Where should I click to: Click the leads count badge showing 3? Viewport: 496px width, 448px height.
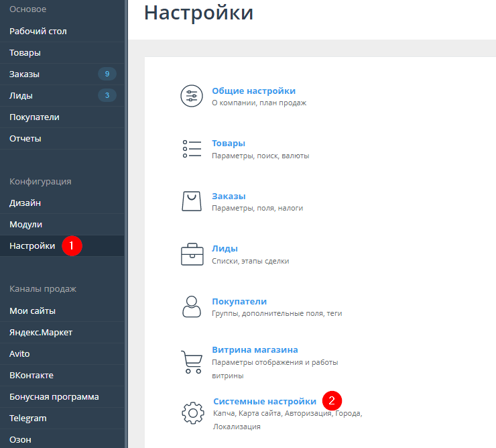[x=107, y=95]
